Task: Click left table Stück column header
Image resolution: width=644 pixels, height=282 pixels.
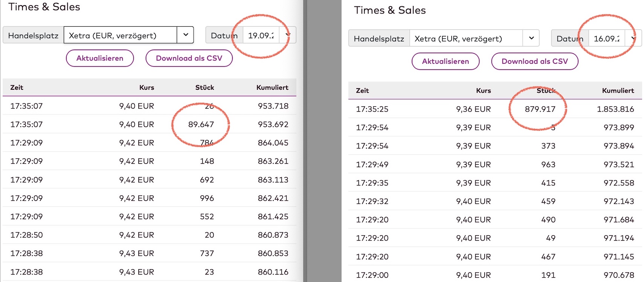Action: (x=204, y=87)
